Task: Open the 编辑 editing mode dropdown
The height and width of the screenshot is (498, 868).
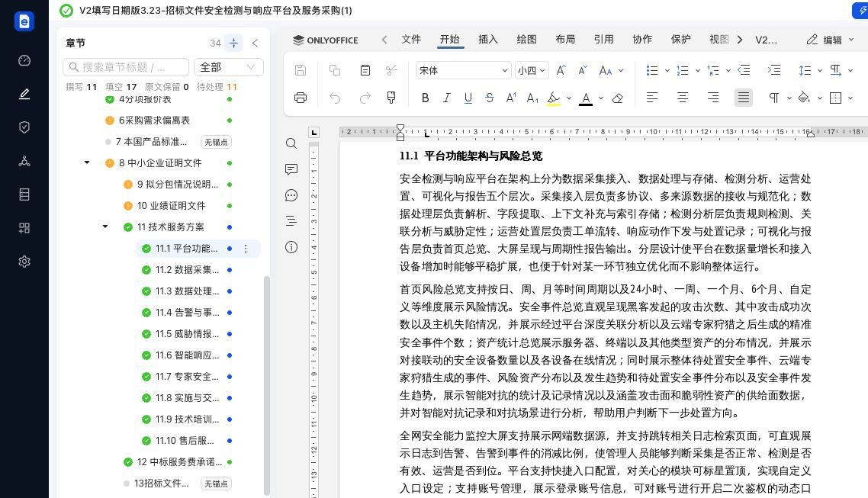Action: click(x=831, y=40)
